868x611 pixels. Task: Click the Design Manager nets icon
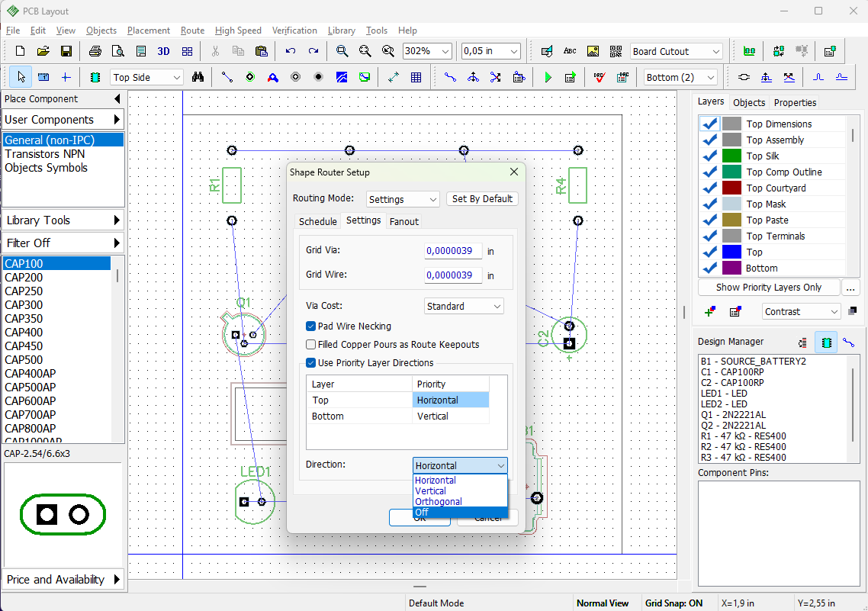click(849, 343)
